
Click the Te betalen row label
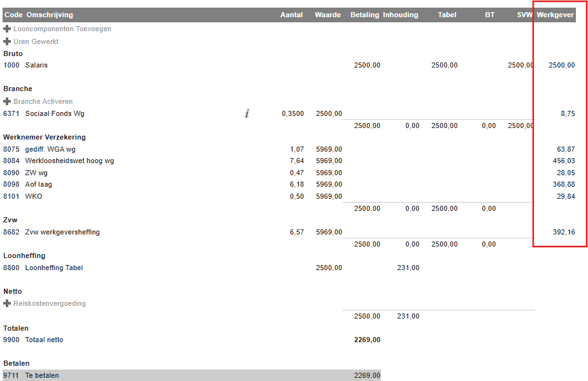point(42,375)
